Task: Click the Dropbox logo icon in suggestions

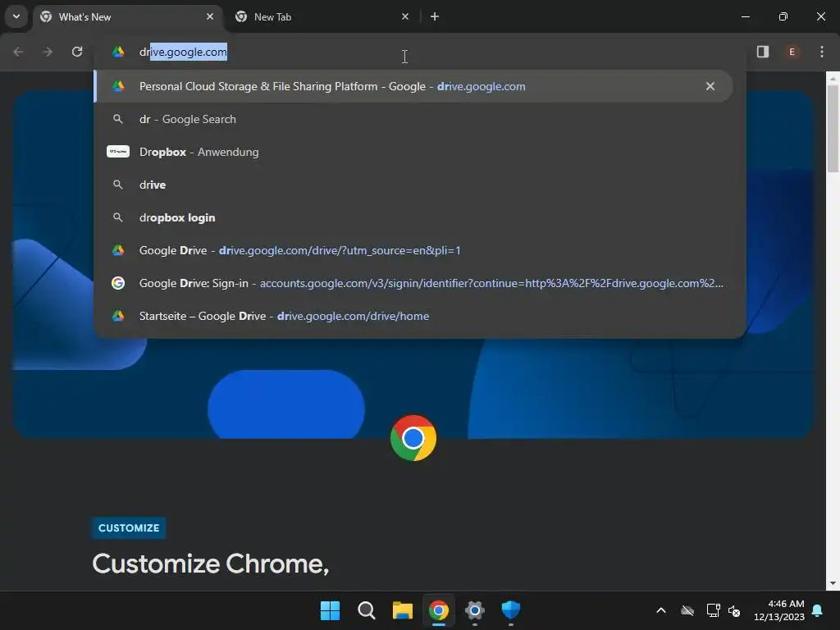Action: tap(118, 152)
